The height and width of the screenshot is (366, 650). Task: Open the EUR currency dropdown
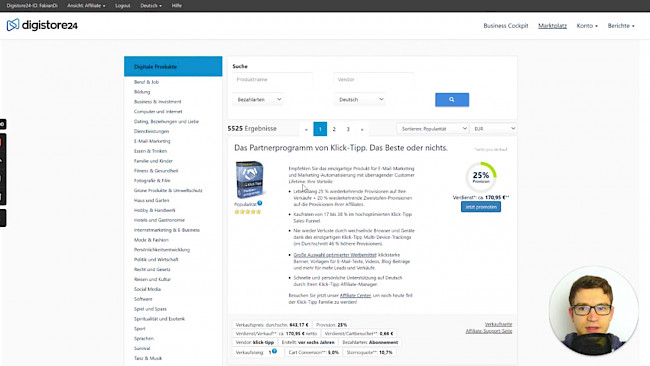(494, 129)
